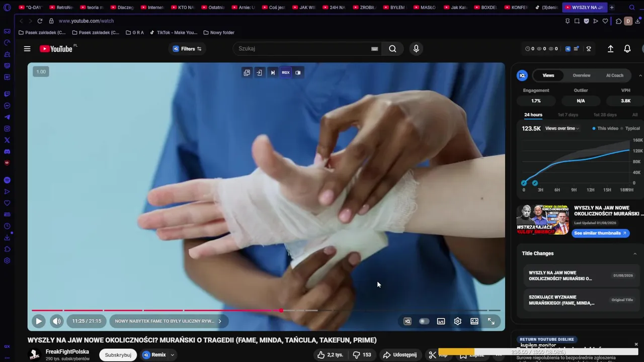
Task: Reload the page in browser toolbar
Action: 40,21
